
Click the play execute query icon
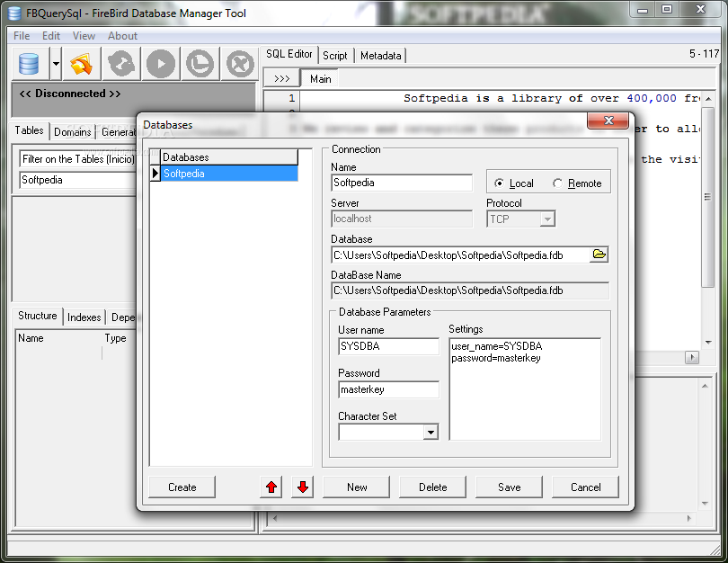click(x=161, y=64)
